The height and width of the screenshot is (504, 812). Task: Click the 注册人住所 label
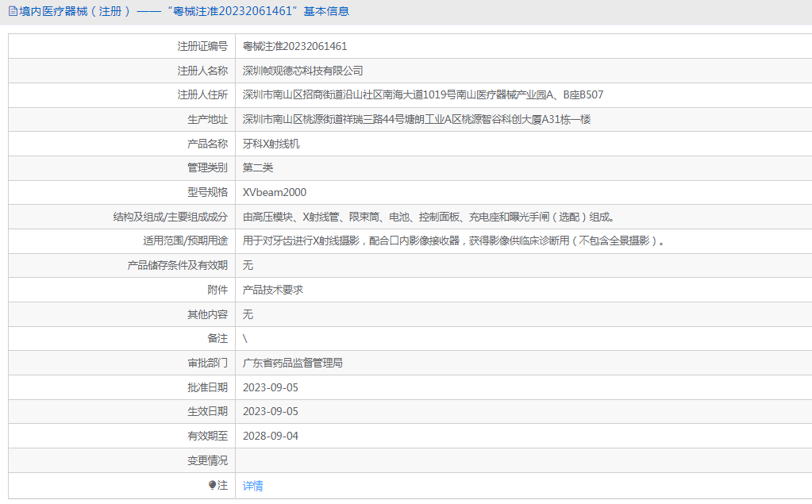[x=202, y=94]
